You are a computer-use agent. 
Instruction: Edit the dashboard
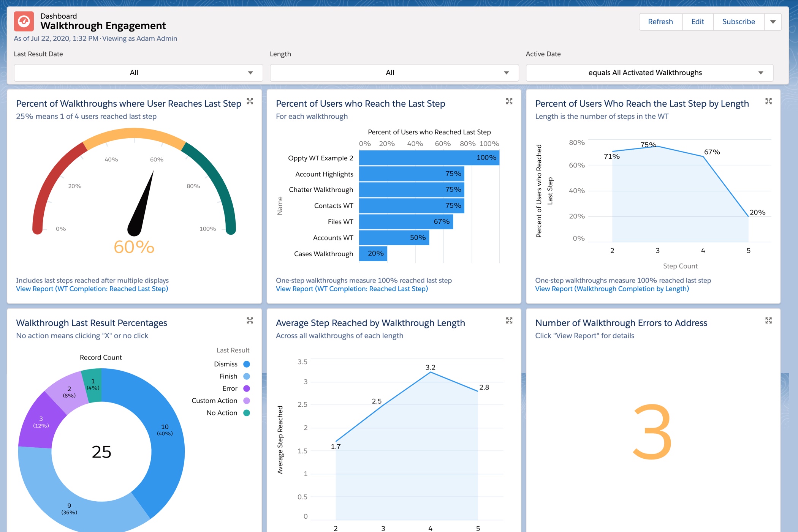(x=697, y=22)
